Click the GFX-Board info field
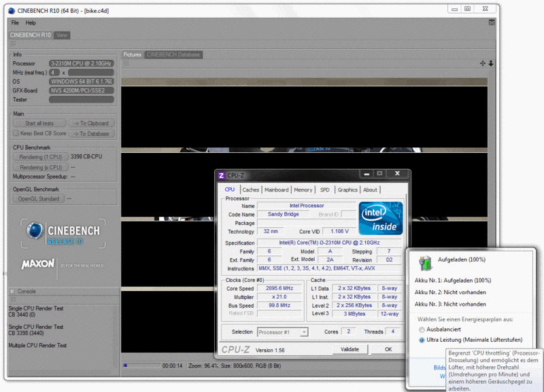The image size is (544, 392). [82, 90]
